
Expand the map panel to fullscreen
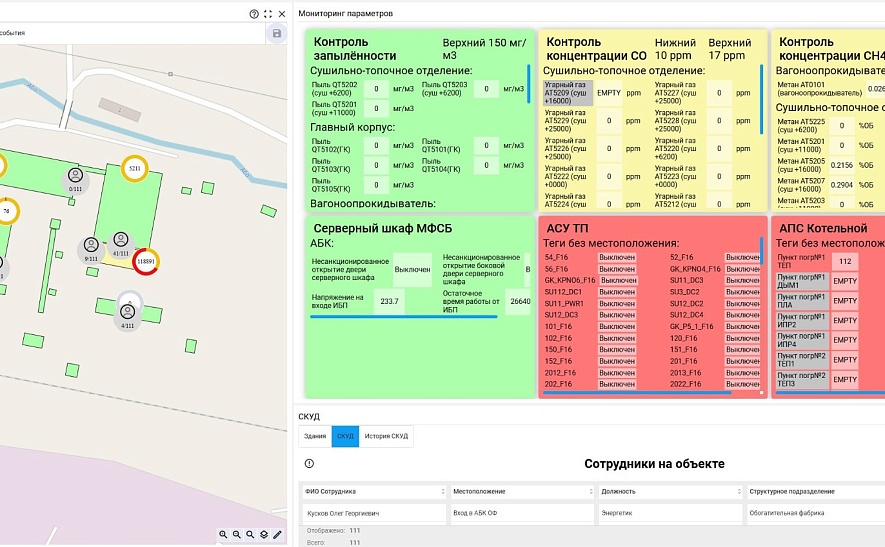[268, 14]
